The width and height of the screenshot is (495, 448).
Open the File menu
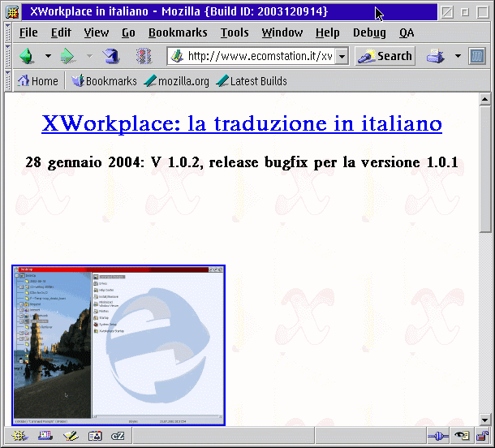click(28, 32)
